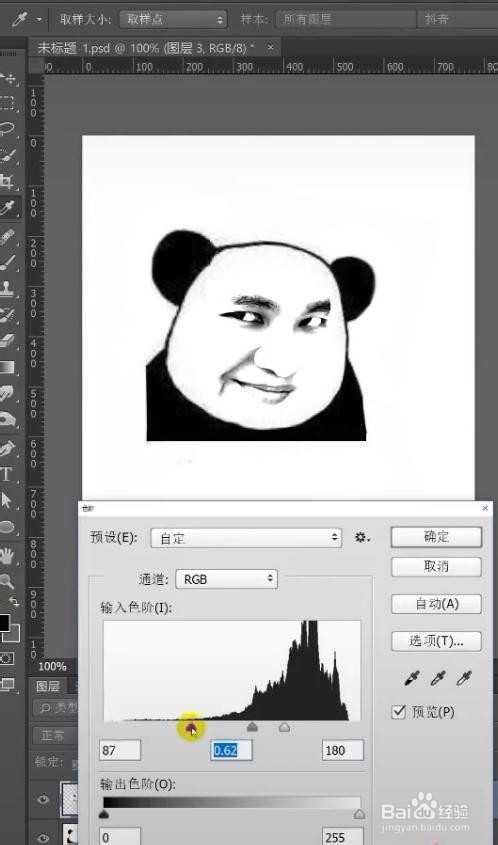Pick the white point eyedropper in Levels
Viewport: 498px width, 845px height.
pyautogui.click(x=464, y=679)
